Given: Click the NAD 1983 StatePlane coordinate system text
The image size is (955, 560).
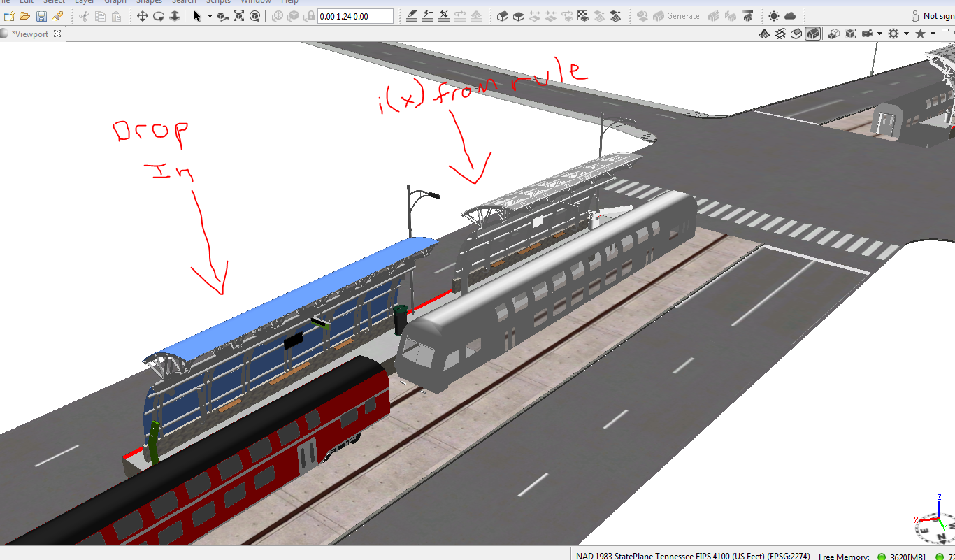Looking at the screenshot, I should point(693,556).
